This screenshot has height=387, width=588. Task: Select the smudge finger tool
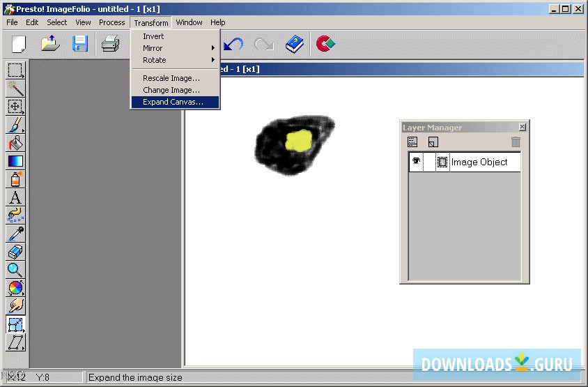[x=15, y=306]
